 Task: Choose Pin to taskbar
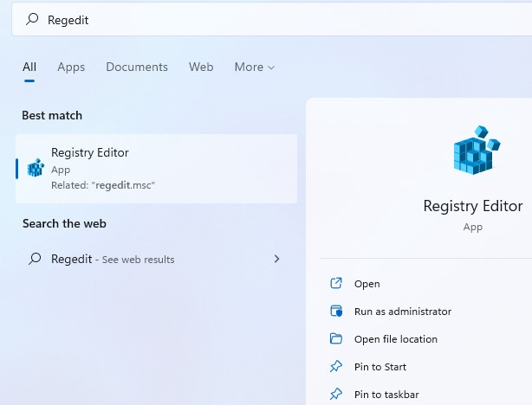pyautogui.click(x=386, y=395)
